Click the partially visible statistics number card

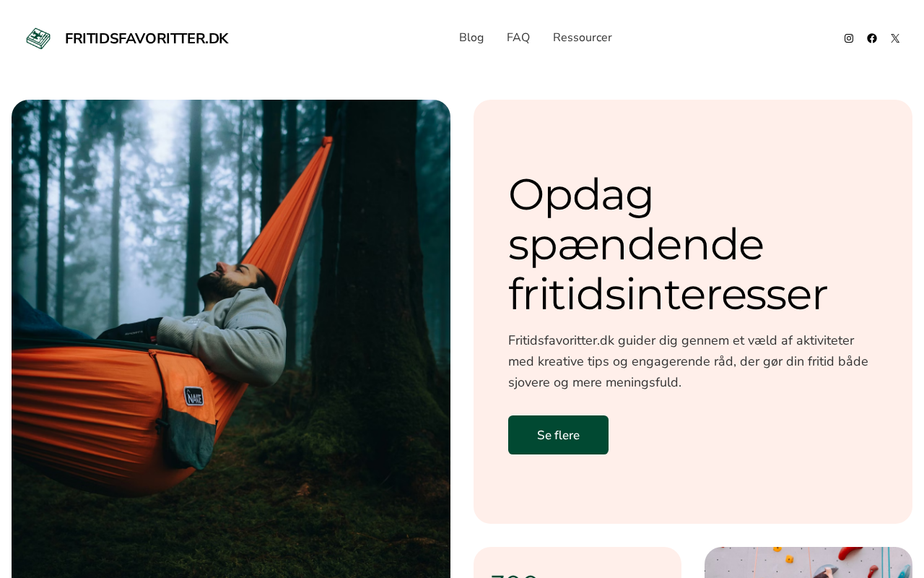tap(577, 563)
